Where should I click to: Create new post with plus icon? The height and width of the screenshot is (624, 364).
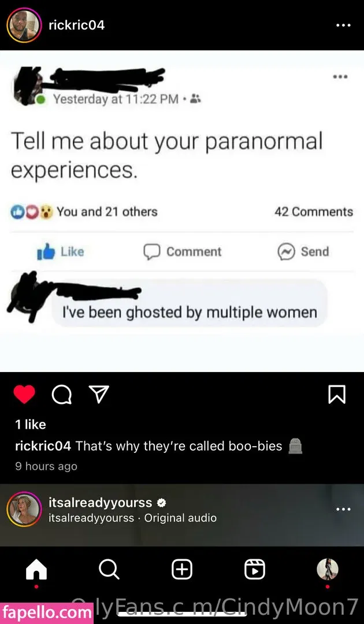pyautogui.click(x=182, y=570)
